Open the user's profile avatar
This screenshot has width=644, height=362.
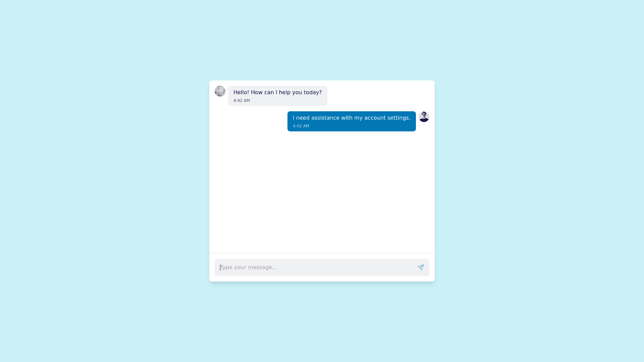pos(424,117)
